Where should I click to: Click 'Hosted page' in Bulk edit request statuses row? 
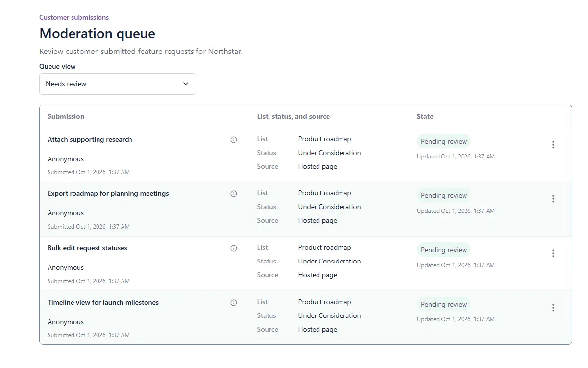point(318,275)
